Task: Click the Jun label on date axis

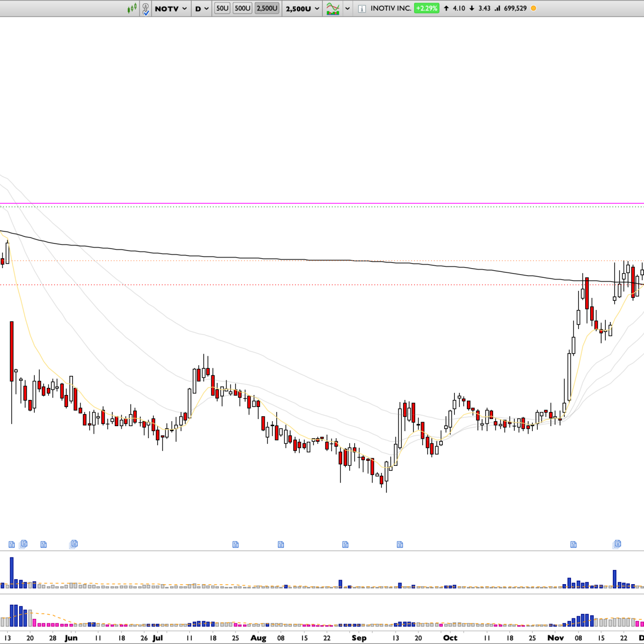Action: pyautogui.click(x=71, y=638)
